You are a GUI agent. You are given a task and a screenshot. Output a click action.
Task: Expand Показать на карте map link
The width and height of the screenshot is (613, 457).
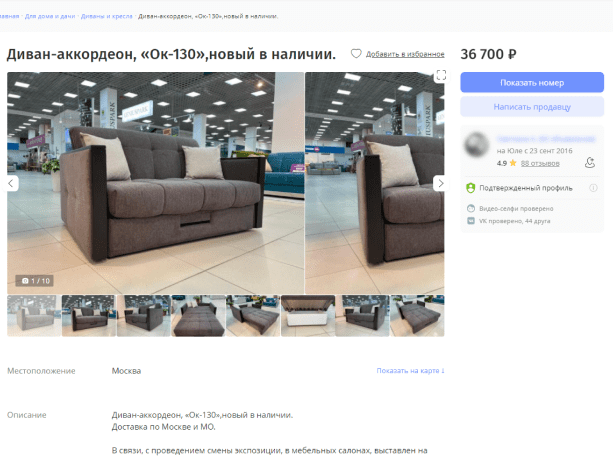[x=410, y=371]
